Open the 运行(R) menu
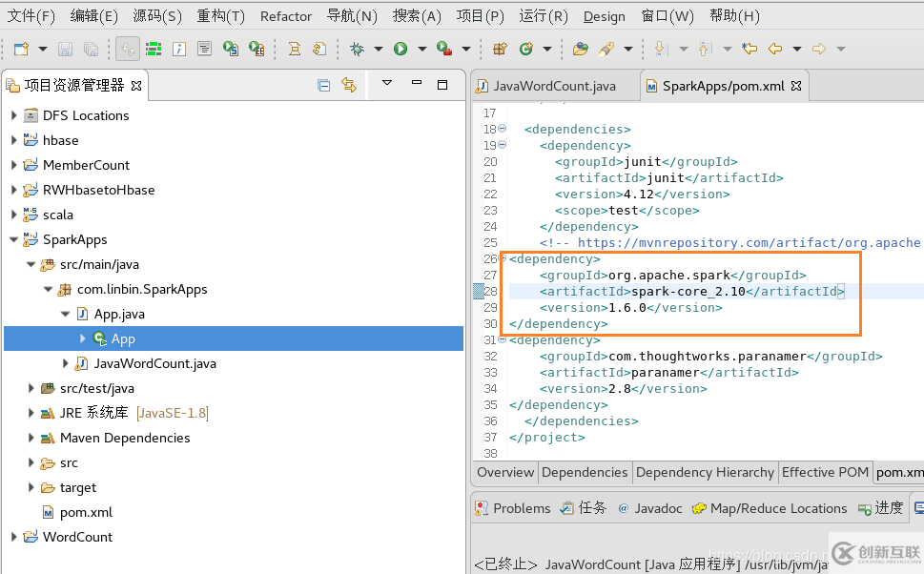 tap(544, 16)
